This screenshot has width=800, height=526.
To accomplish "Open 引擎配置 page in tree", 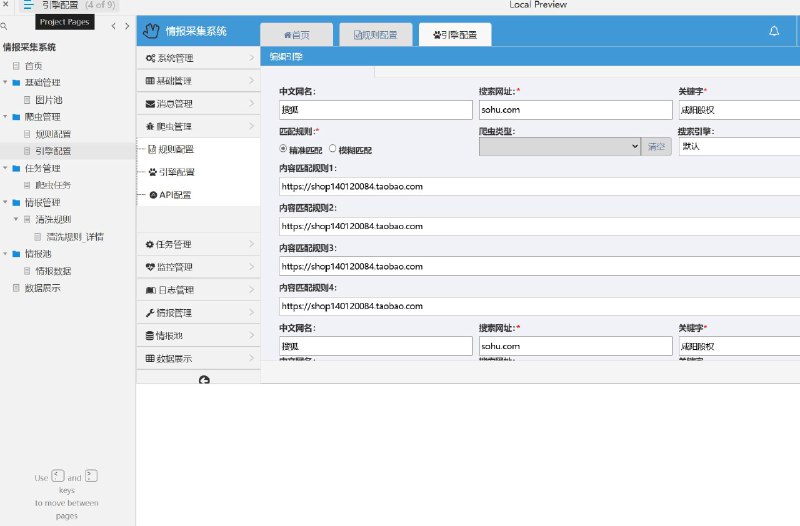I will click(53, 151).
